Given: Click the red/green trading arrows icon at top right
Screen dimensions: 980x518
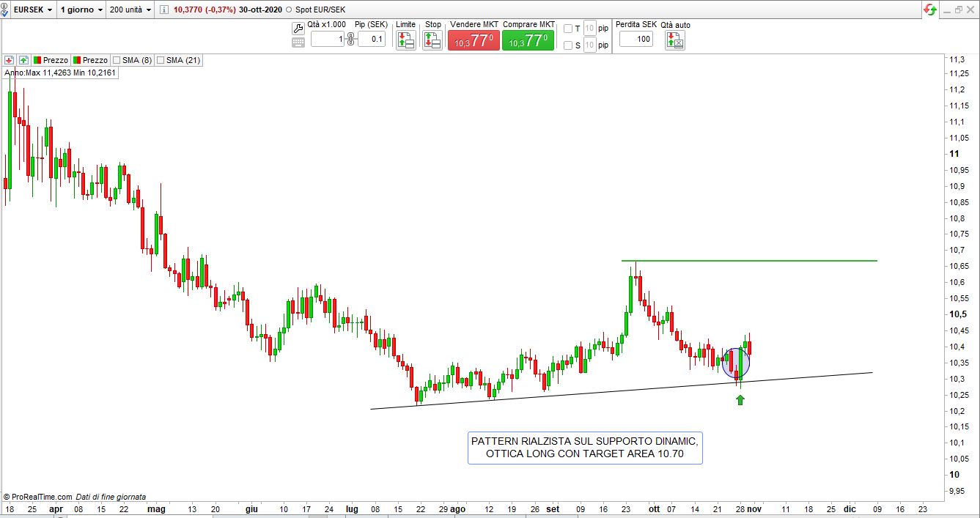Looking at the screenshot, I should (x=930, y=10).
